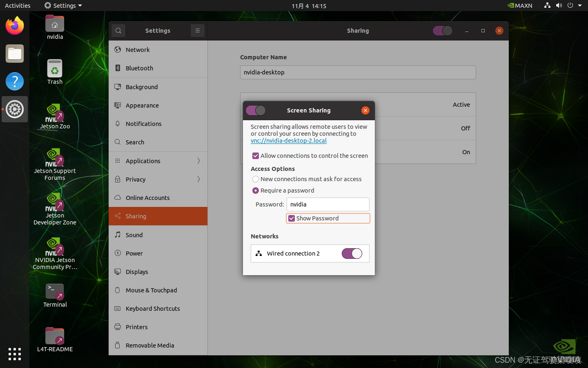Click the search icon in Settings header

point(118,30)
